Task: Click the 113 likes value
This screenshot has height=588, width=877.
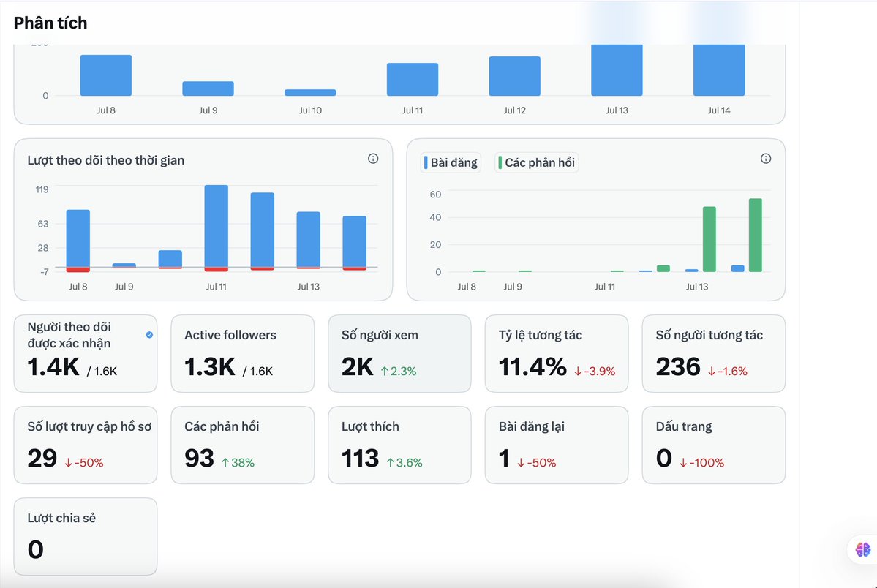Action: [360, 459]
